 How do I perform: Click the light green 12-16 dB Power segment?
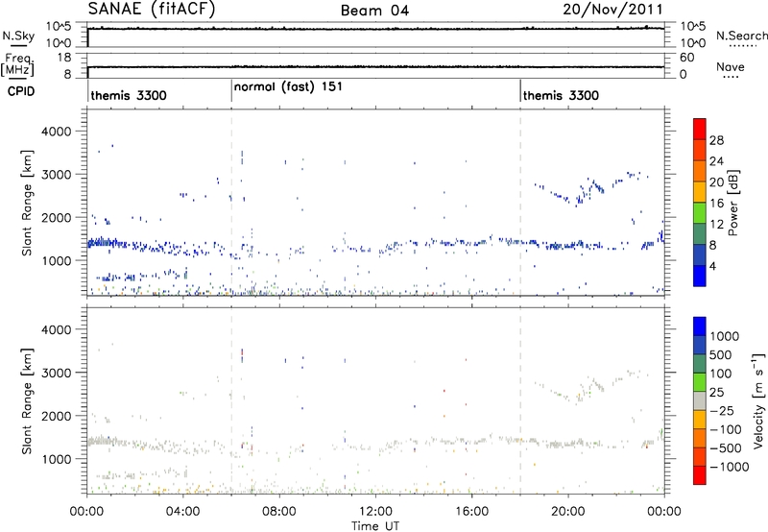[x=700, y=212]
